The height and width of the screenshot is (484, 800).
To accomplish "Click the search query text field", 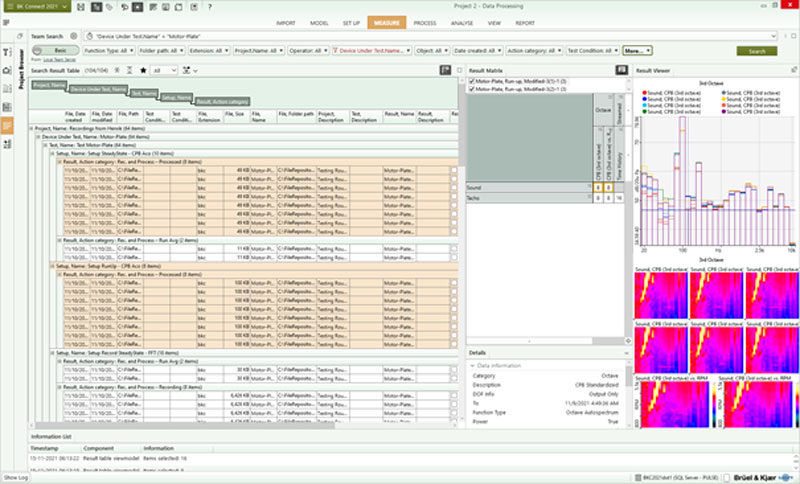I will tap(430, 36).
